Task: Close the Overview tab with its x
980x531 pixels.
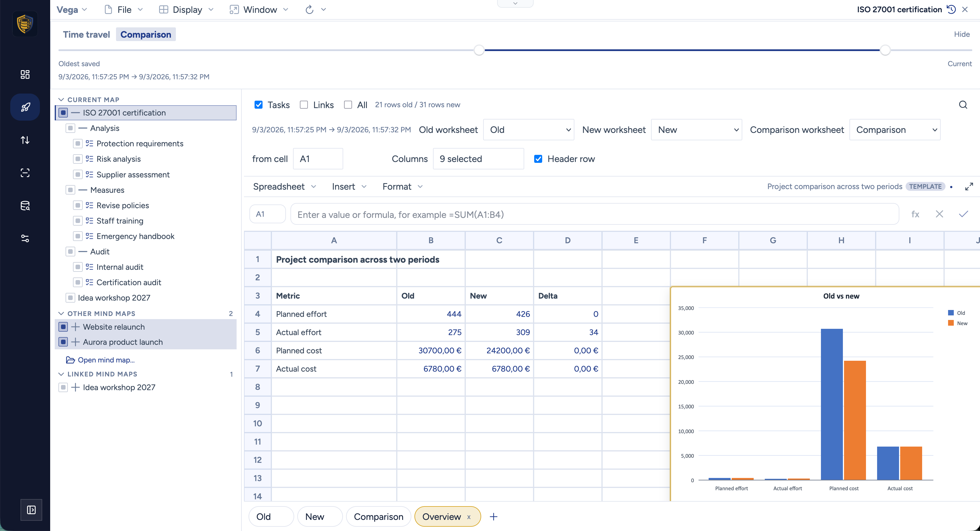Action: [x=469, y=517]
